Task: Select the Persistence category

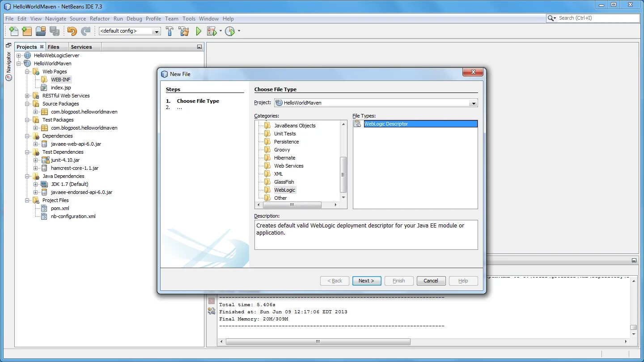Action: pos(287,142)
